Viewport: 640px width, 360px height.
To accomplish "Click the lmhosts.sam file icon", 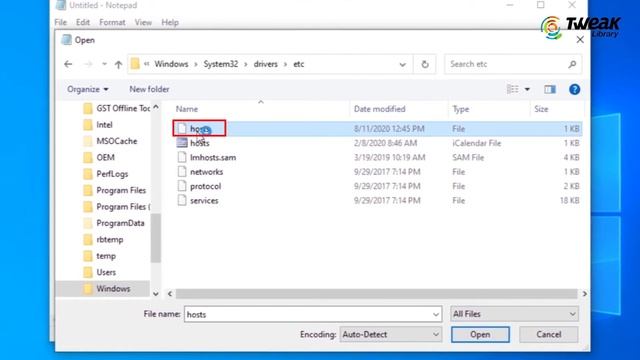I will [182, 157].
